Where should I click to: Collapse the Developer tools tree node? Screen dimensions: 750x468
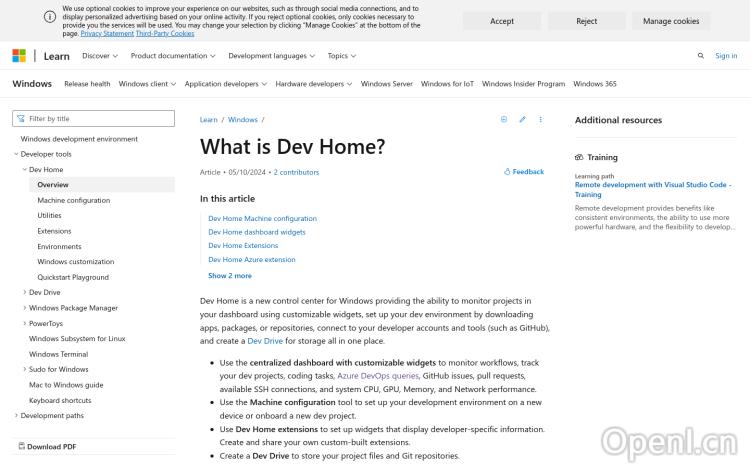[16, 154]
